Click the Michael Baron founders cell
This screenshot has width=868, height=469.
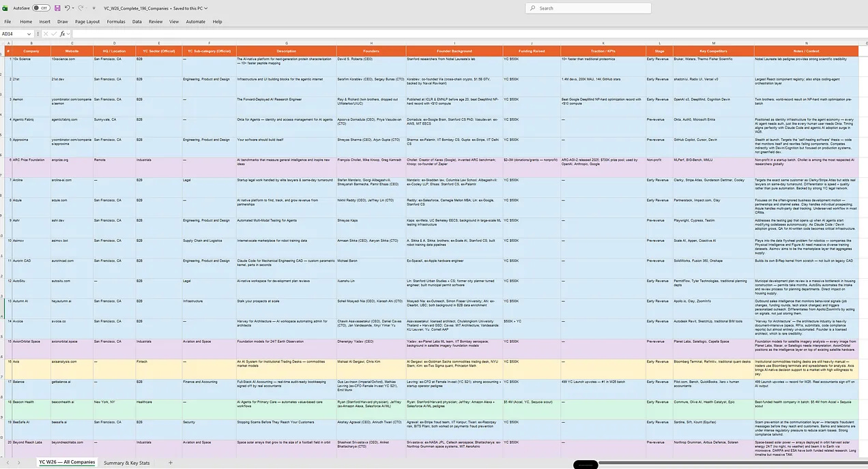click(371, 268)
